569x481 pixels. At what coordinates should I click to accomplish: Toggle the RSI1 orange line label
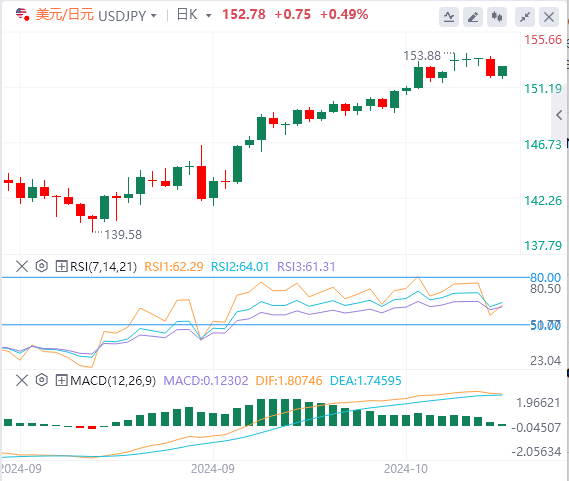pos(174,267)
